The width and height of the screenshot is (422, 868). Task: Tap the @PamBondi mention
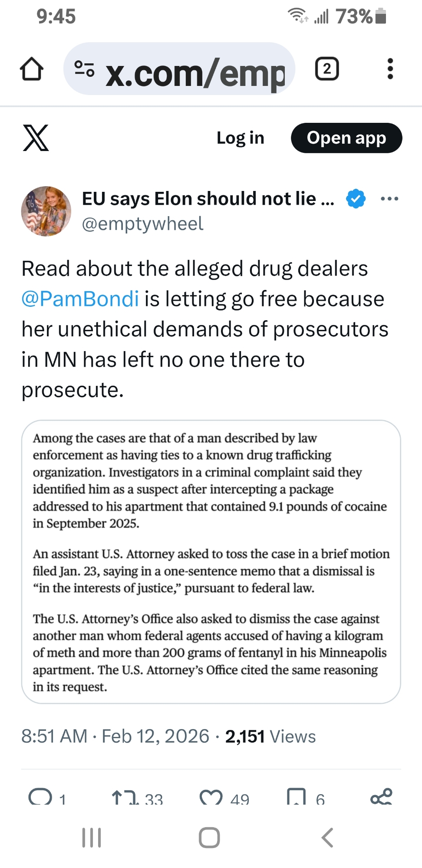(x=80, y=299)
